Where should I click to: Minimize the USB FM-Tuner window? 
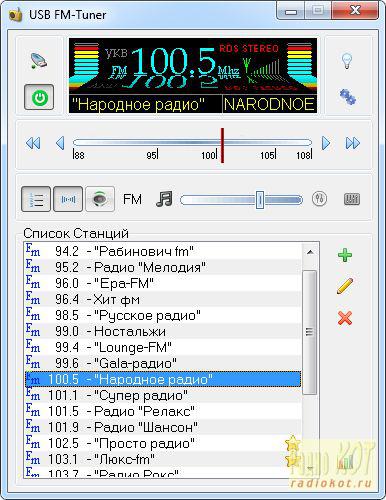(x=290, y=11)
